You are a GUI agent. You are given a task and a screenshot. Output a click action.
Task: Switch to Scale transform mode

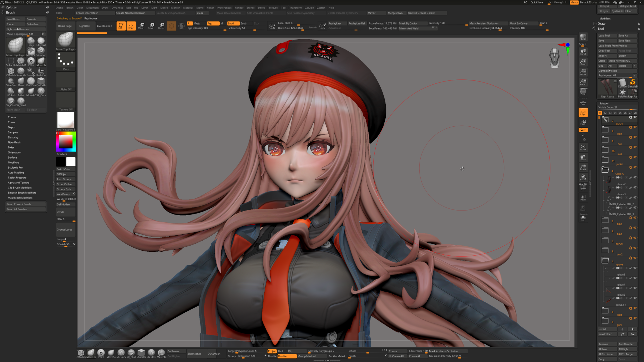(x=151, y=26)
